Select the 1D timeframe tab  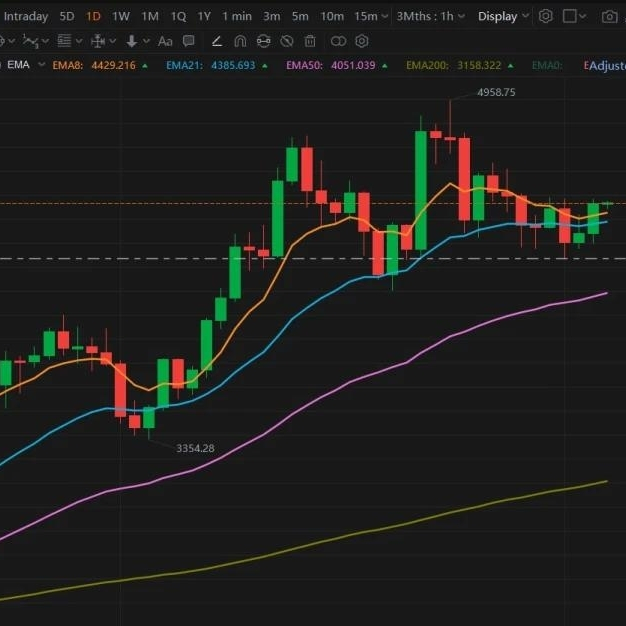93,16
